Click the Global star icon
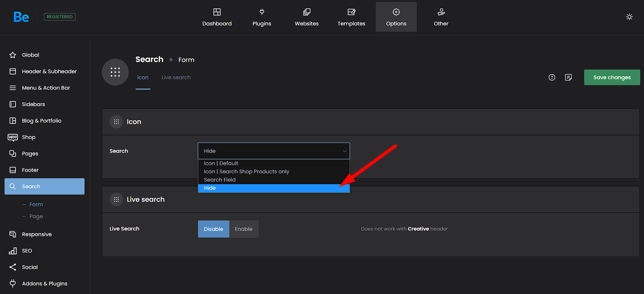The image size is (644, 294). point(13,55)
